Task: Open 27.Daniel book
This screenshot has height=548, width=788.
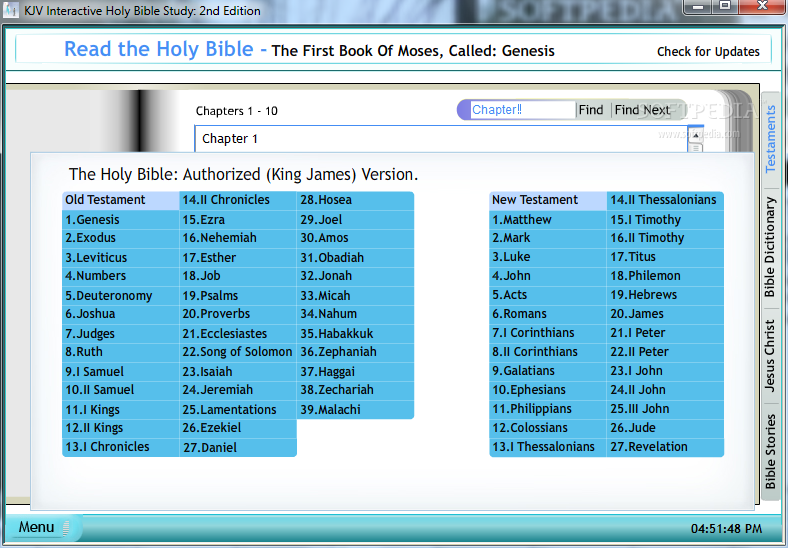Action: 238,447
